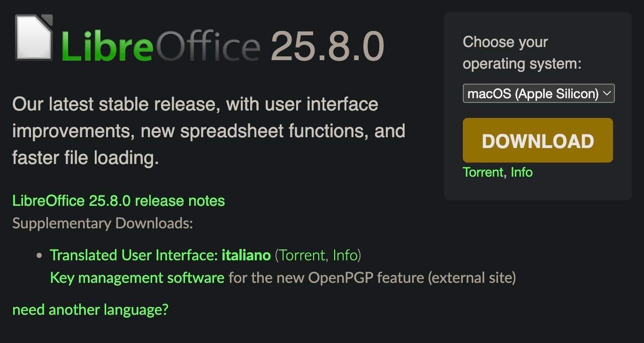Click the 'need another language?' link
The height and width of the screenshot is (343, 644).
point(90,310)
